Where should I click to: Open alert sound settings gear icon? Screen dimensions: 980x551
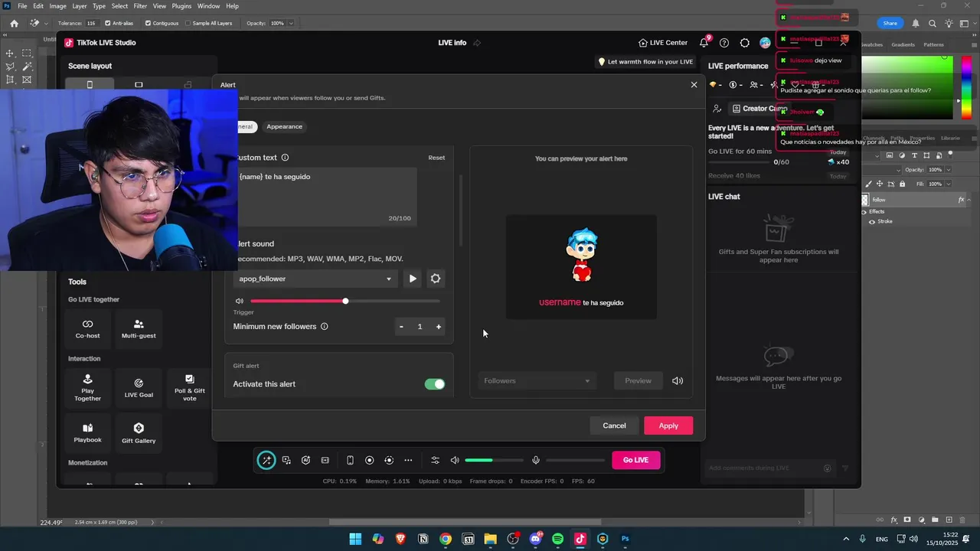[x=436, y=279]
